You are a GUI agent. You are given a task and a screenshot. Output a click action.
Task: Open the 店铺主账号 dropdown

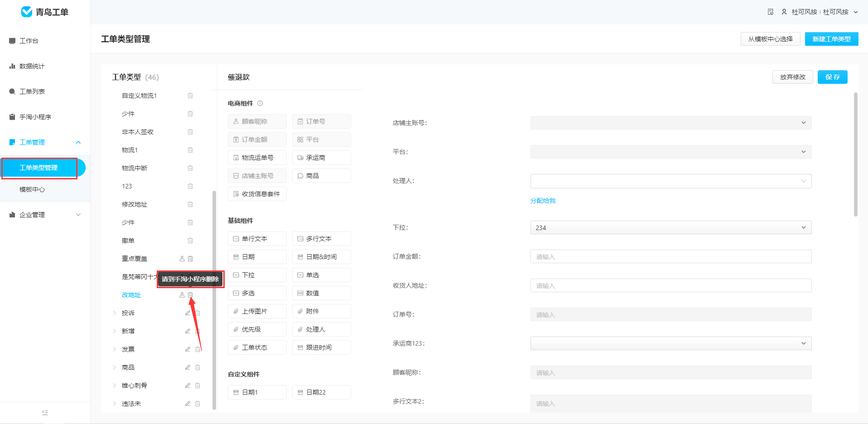(671, 123)
